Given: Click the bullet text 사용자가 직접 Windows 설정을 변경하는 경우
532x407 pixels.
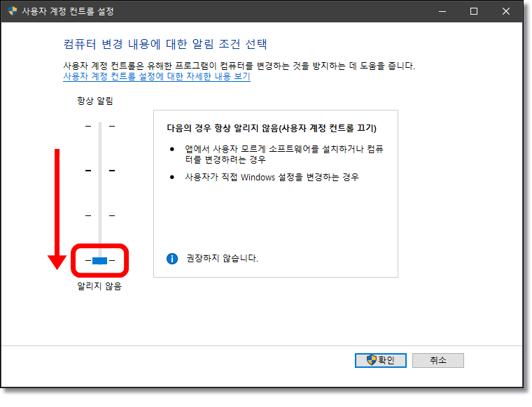Looking at the screenshot, I should (272, 177).
